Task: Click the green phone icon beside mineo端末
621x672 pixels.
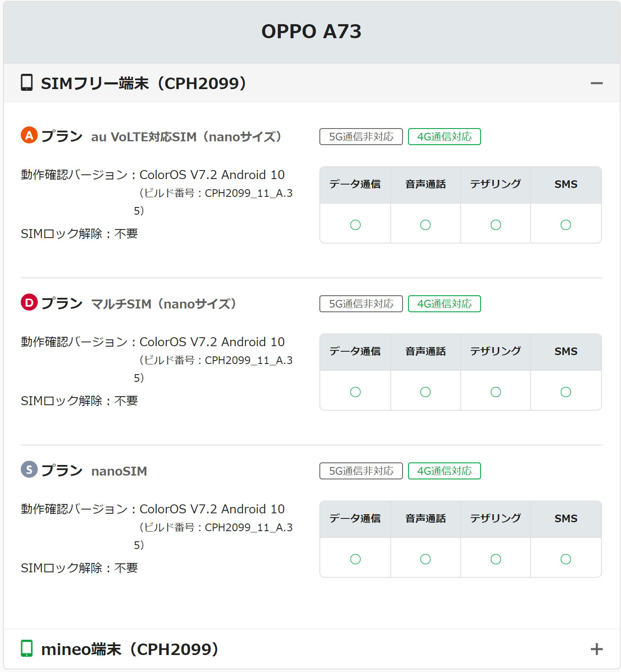Action: coord(27,648)
